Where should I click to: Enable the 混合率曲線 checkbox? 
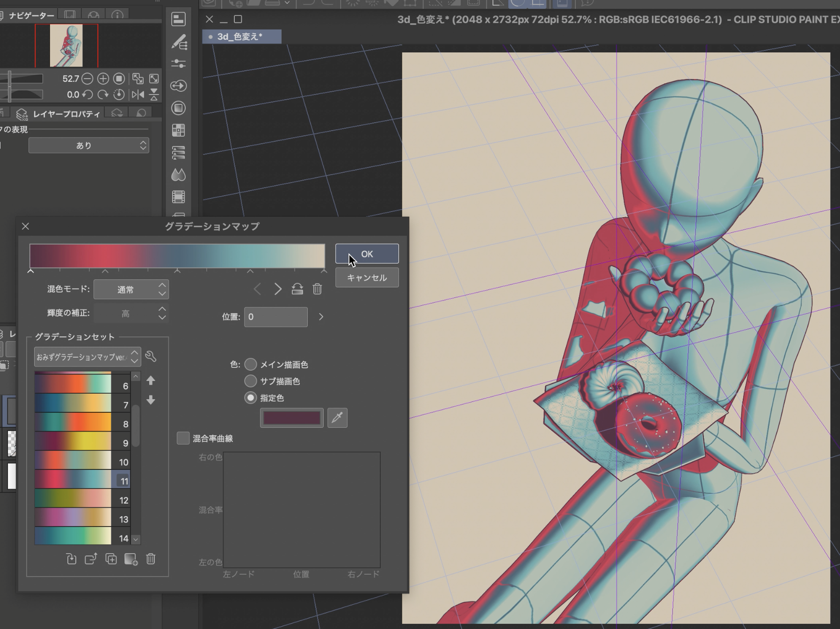coord(183,438)
